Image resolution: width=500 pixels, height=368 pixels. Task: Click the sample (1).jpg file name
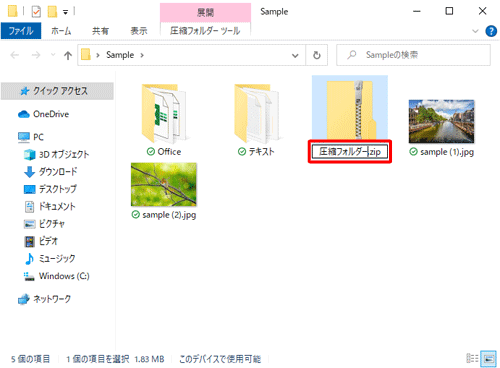[447, 152]
